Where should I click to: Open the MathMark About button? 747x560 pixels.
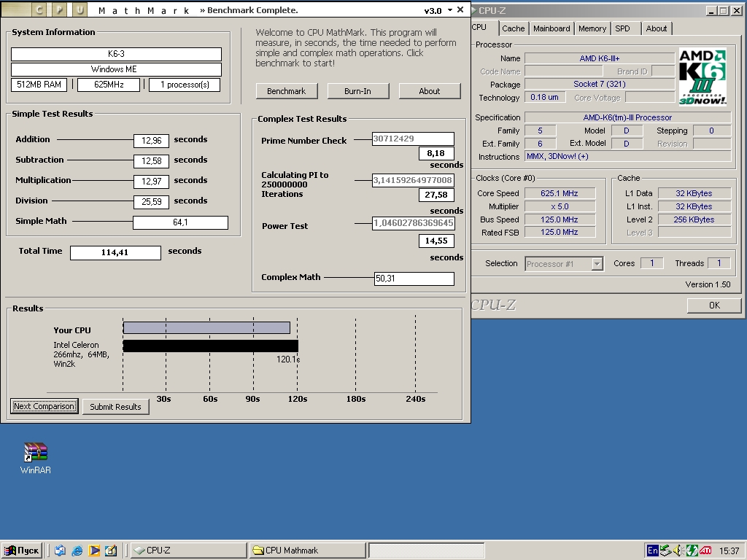[x=429, y=91]
